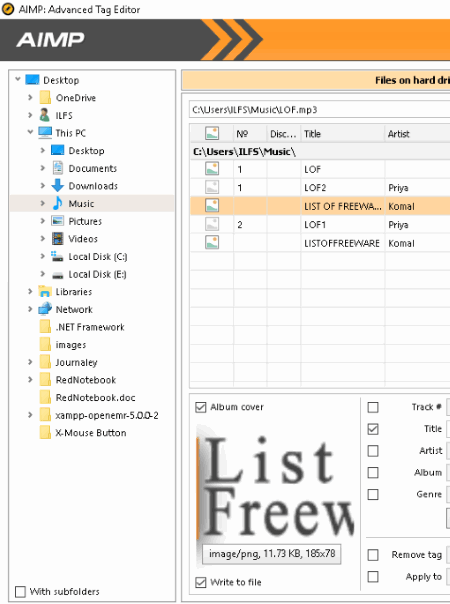Click the Downloads arrow icon
The image size is (450, 604).
(57, 185)
